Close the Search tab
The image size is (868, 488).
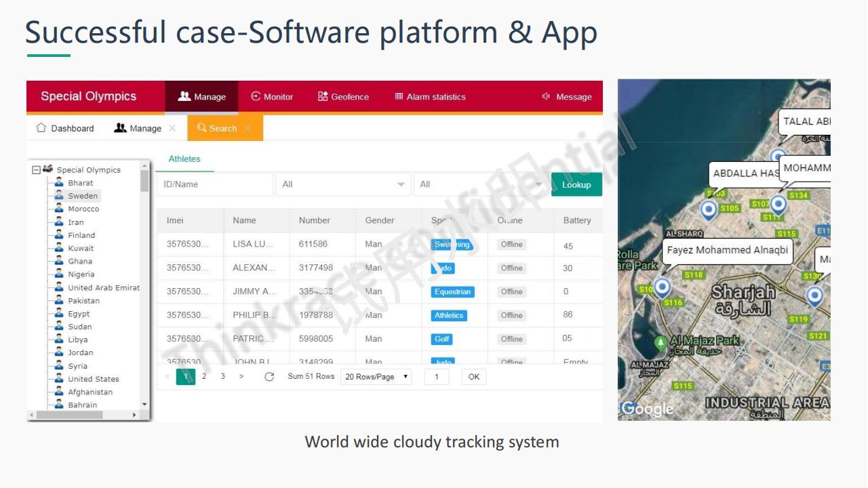[x=249, y=127]
